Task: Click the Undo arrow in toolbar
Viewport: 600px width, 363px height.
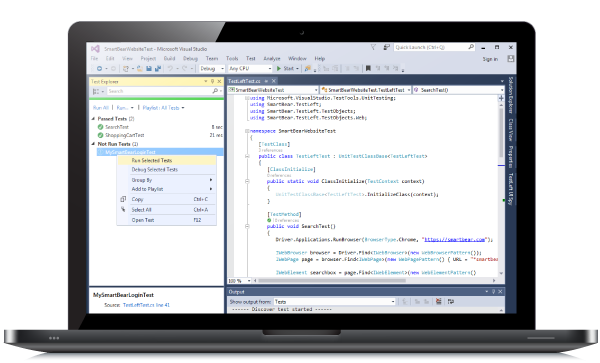Action: 170,68
